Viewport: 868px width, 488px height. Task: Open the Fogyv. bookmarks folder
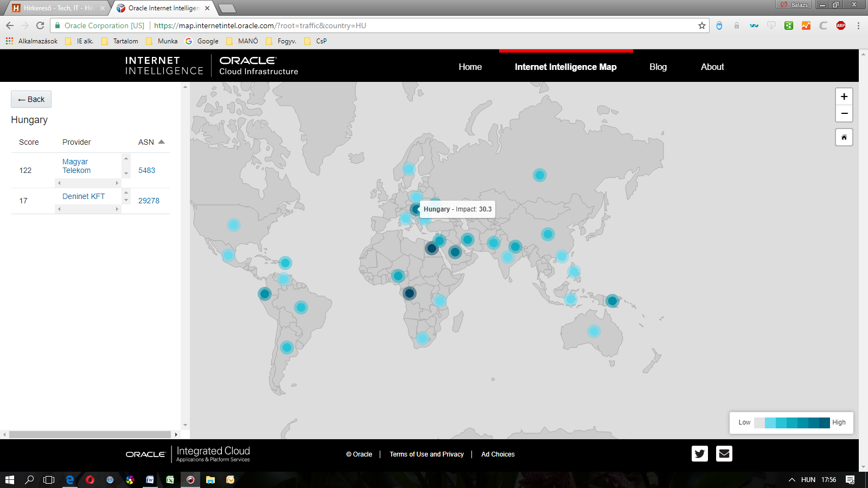(281, 41)
